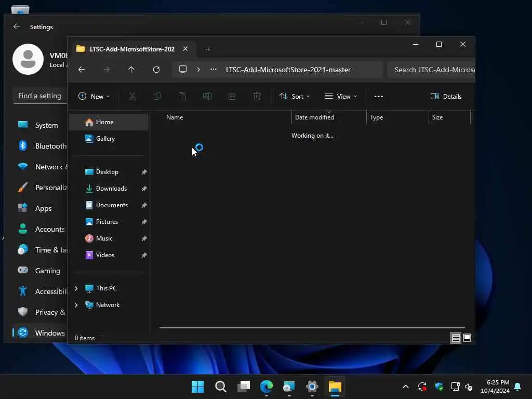The height and width of the screenshot is (399, 532).
Task: Click the PC monitor icon in address bar
Action: [183, 70]
